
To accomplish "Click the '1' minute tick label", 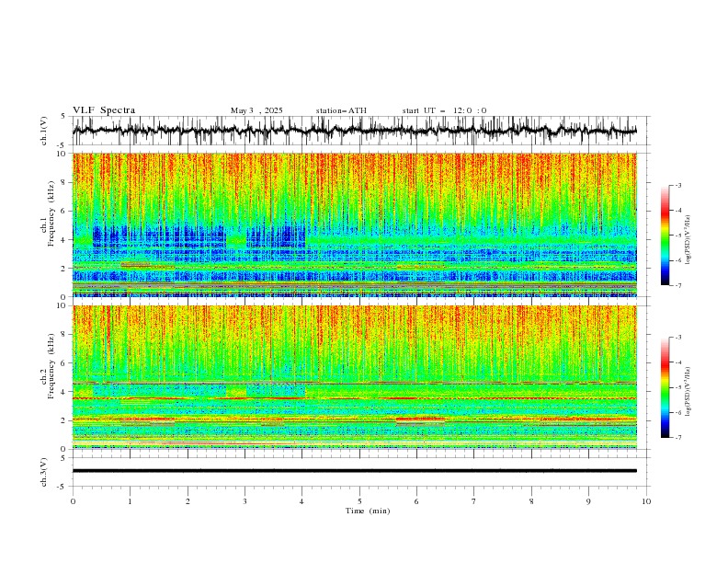I will (x=131, y=501).
